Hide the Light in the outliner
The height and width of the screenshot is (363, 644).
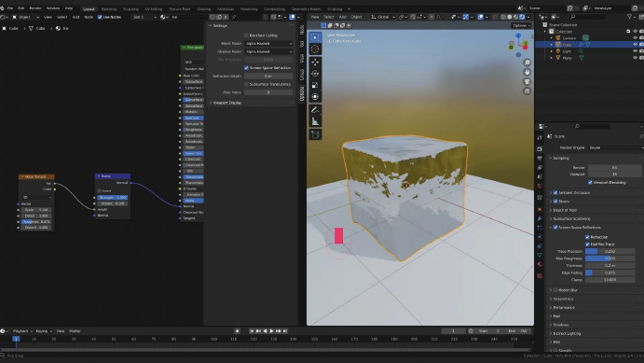[x=635, y=51]
